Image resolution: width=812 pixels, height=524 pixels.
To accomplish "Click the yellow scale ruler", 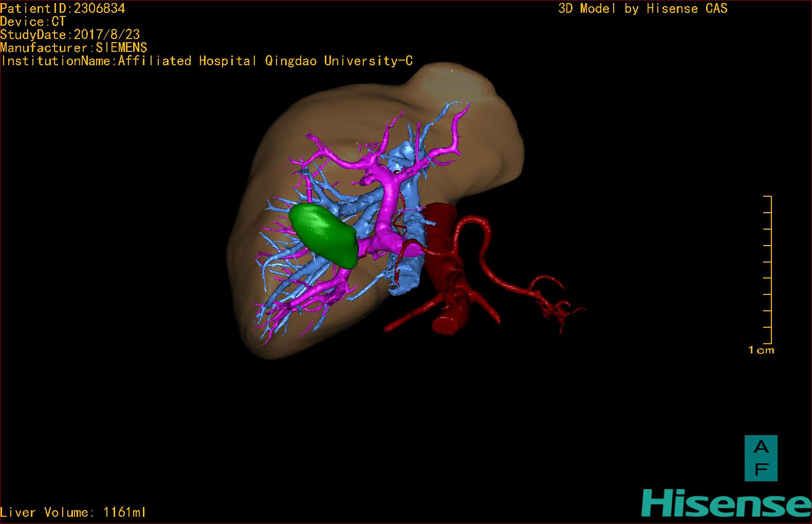I will point(768,270).
